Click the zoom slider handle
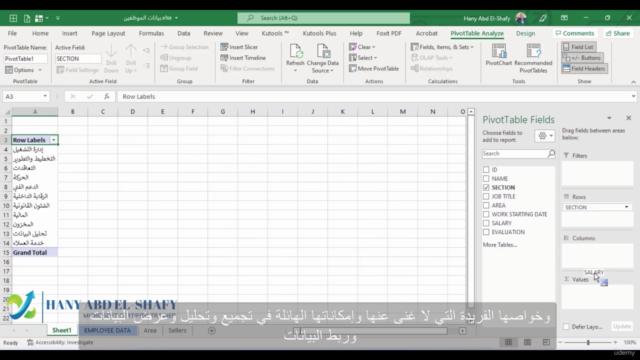 pos(588,342)
